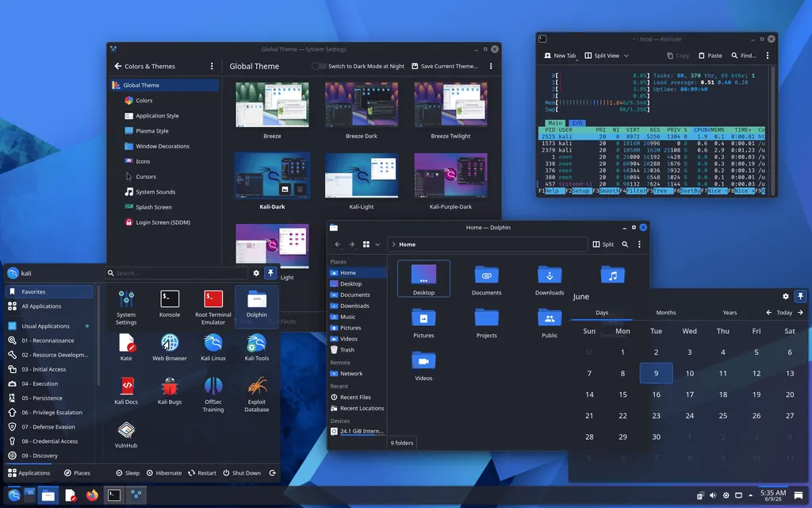The width and height of the screenshot is (812, 508).
Task: Go to the next month in the calendar
Action: click(801, 313)
